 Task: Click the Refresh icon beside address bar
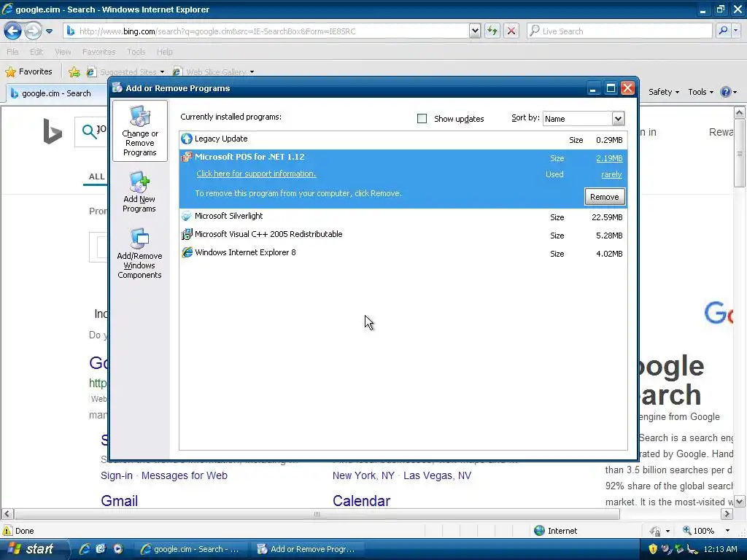pyautogui.click(x=492, y=31)
